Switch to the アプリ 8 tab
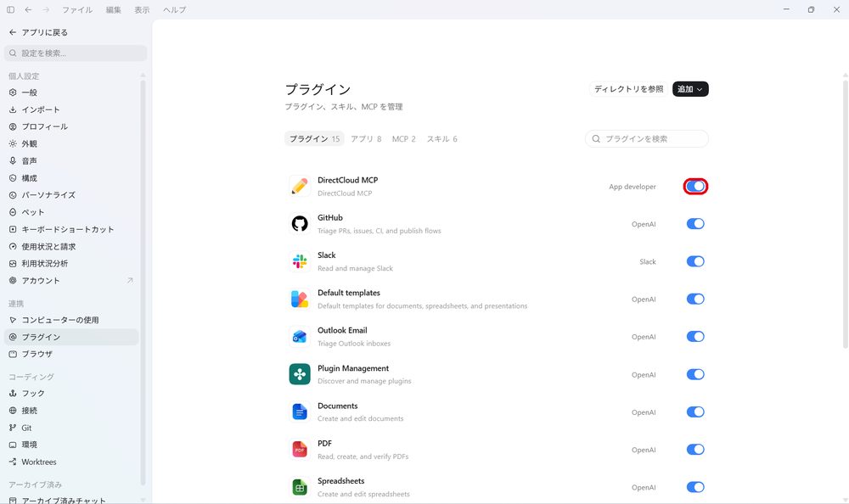Viewport: 849px width, 504px height. point(366,138)
